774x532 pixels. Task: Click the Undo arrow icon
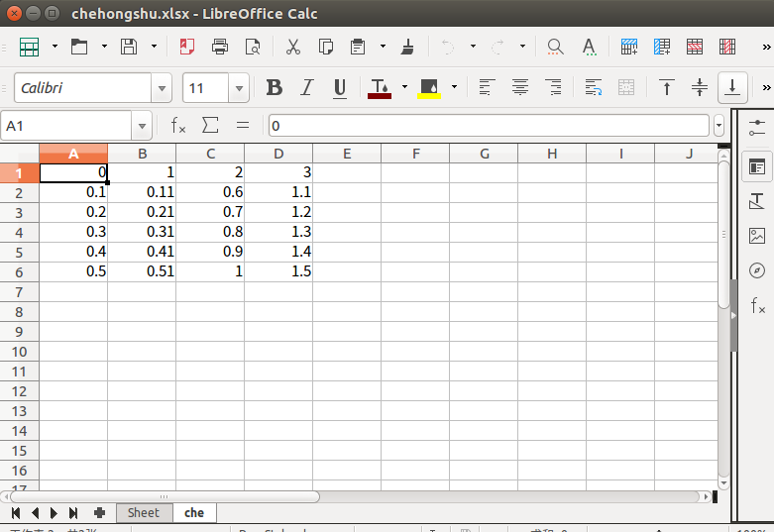click(448, 47)
